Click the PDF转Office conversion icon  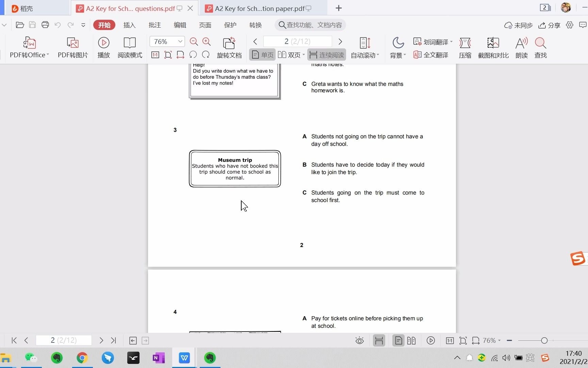point(30,43)
